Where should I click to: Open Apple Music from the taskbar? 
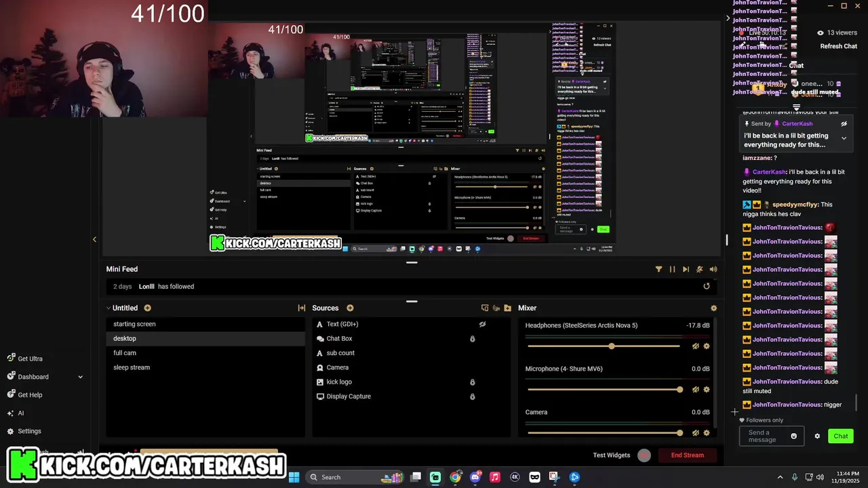pos(495,477)
